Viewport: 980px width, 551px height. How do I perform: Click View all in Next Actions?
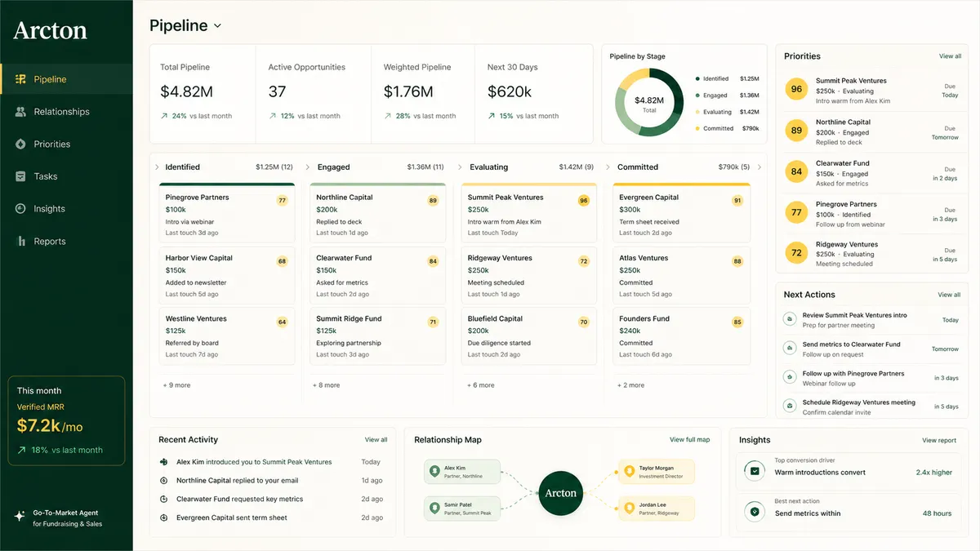(949, 295)
